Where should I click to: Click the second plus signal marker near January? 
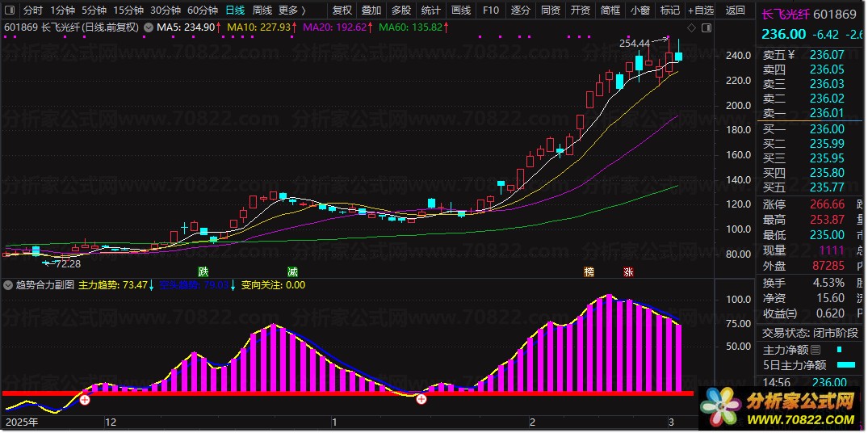[x=421, y=399]
